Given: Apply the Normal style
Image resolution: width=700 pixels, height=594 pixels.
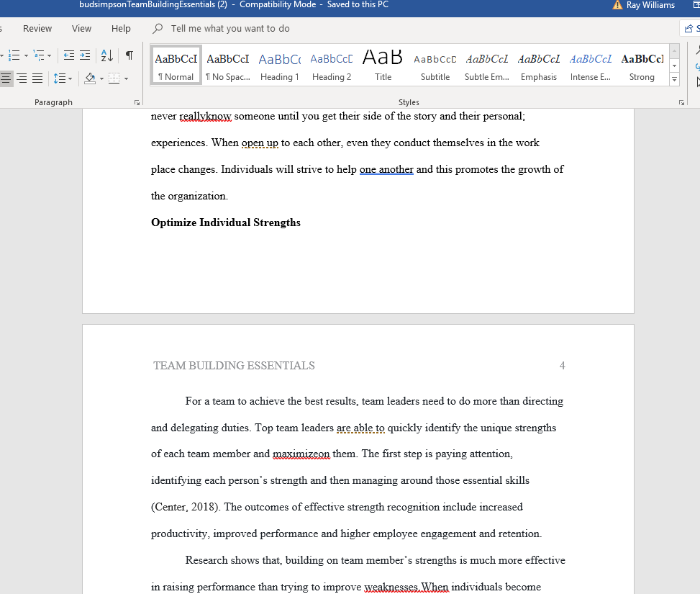Looking at the screenshot, I should [x=176, y=65].
